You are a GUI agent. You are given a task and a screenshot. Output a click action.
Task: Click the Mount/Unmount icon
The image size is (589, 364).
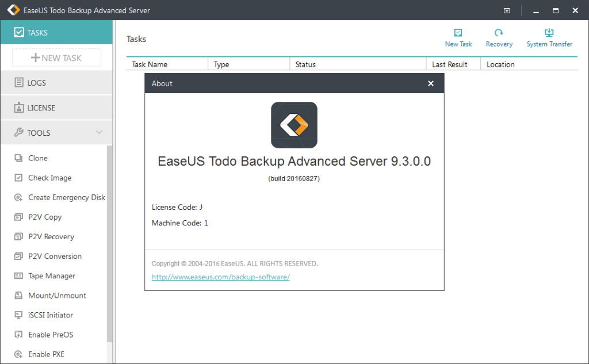(18, 295)
